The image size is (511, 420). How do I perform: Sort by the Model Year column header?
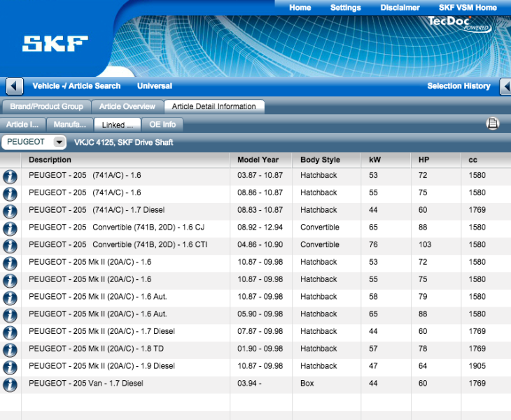[x=260, y=160]
